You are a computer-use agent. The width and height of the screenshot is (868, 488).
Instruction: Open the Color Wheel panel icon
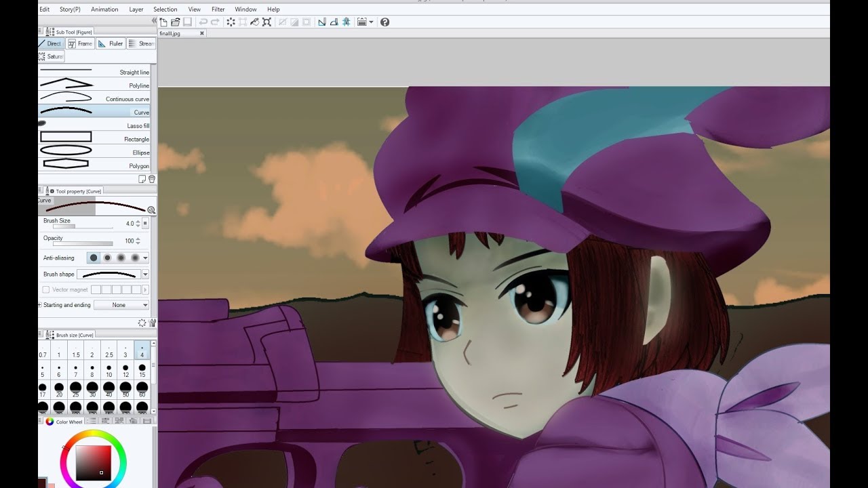(x=48, y=421)
